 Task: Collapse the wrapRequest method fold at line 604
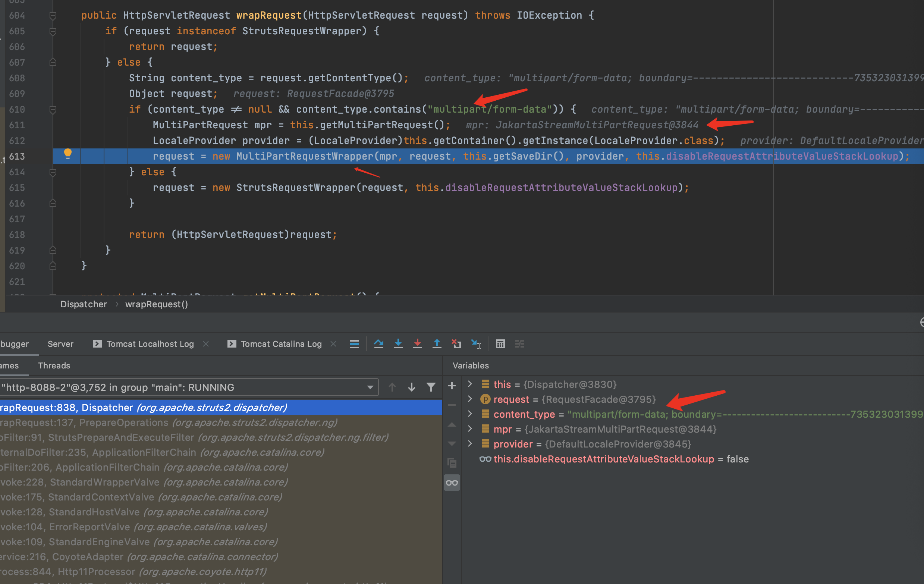click(x=53, y=16)
